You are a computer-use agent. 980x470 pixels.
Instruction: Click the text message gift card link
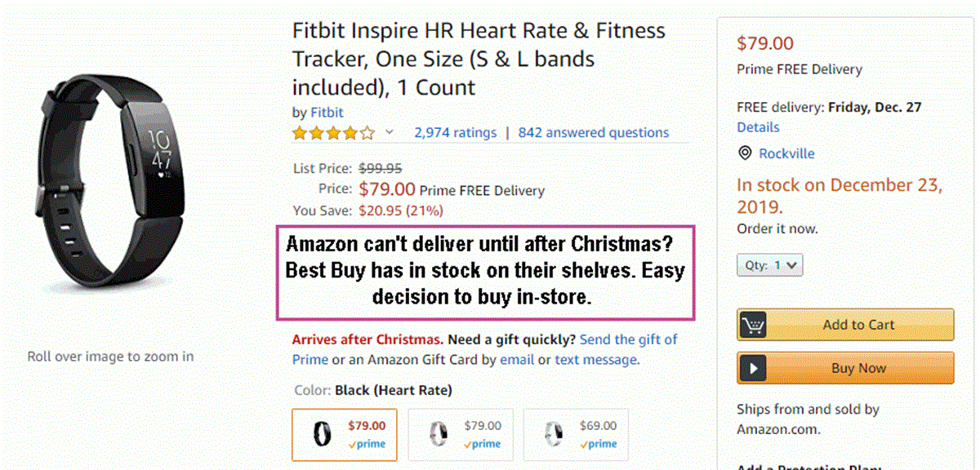click(595, 359)
